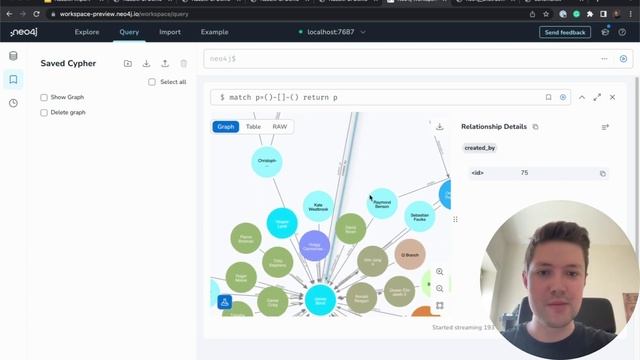
Task: Check the Show Graph checkbox
Action: [x=44, y=97]
